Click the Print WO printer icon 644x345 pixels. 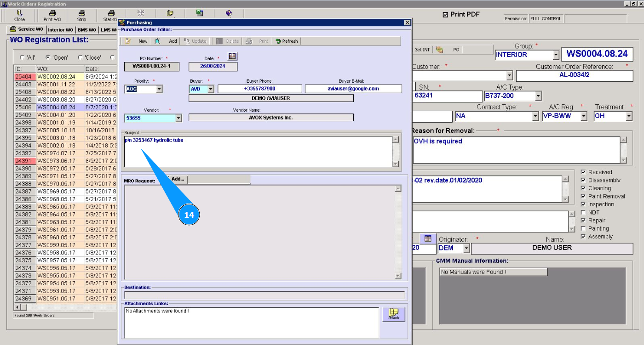[52, 13]
